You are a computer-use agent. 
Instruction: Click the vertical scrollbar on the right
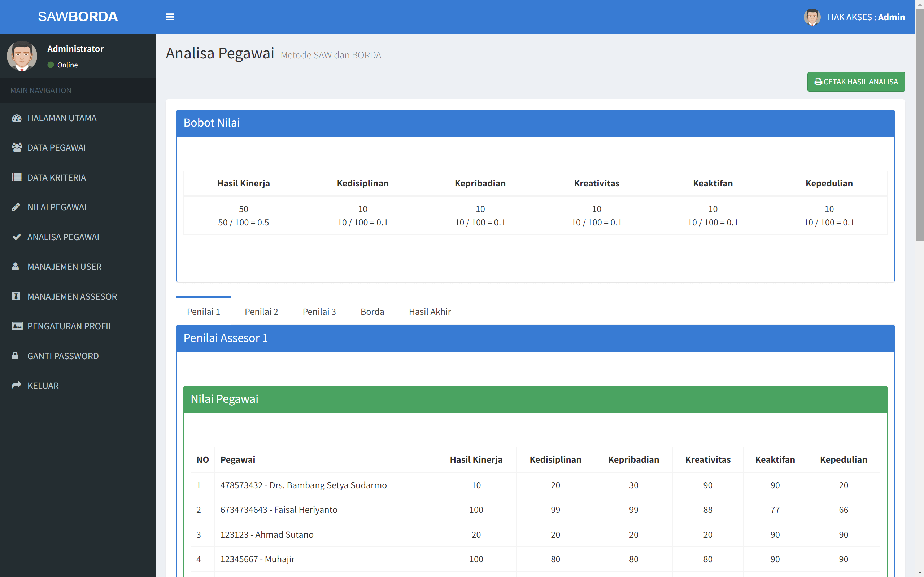click(919, 122)
